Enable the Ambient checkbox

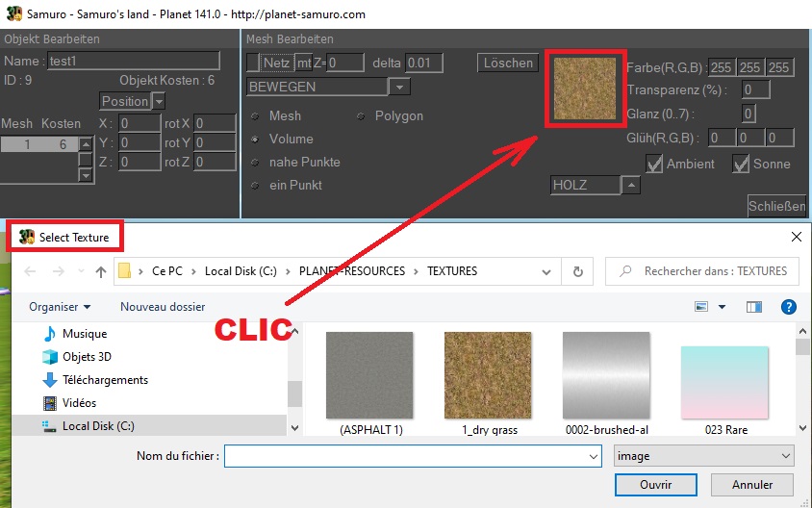(654, 164)
